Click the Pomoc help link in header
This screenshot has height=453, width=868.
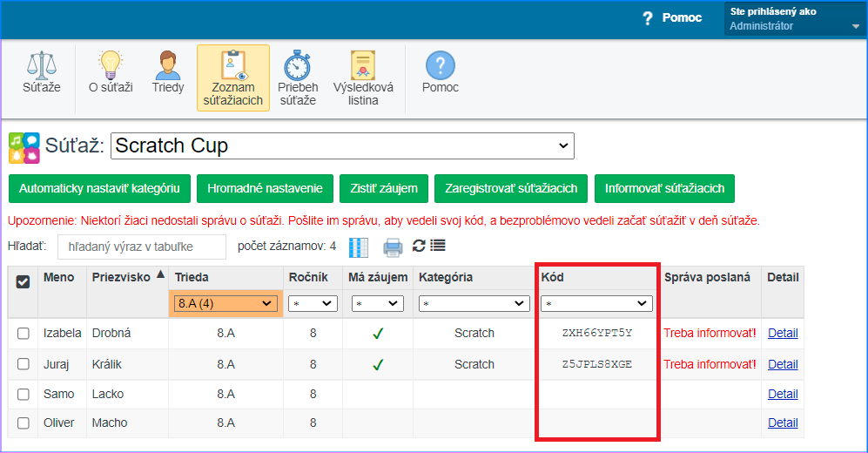click(672, 17)
